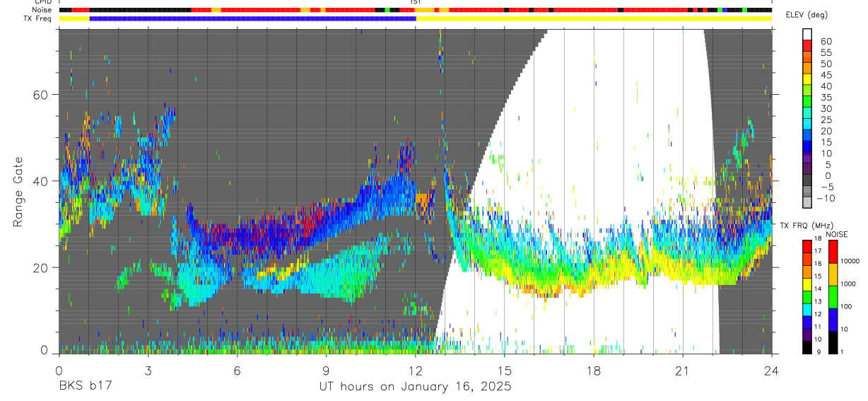
Task: Click the blue segment of the TX Freq bar
Action: coord(252,18)
